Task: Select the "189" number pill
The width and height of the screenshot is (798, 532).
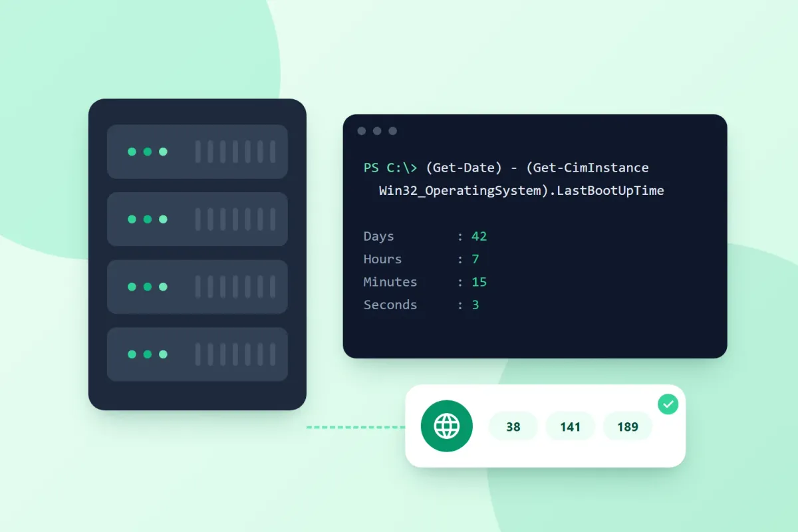Action: [628, 426]
